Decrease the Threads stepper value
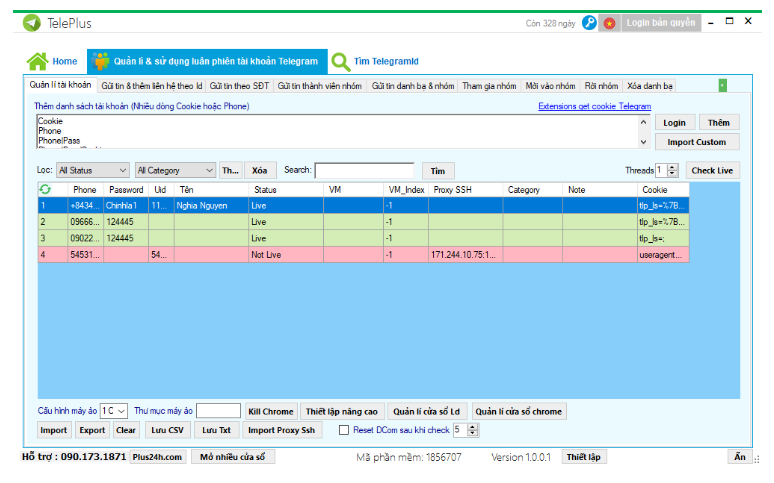 [x=672, y=174]
